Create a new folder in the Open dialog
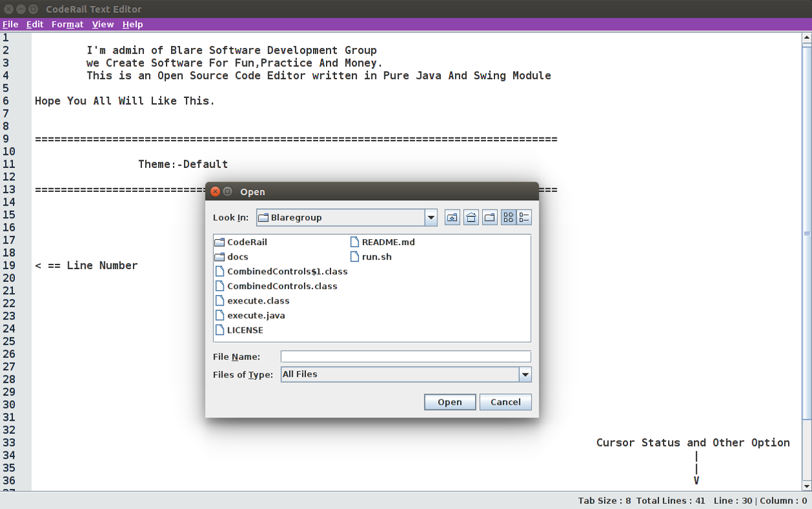Image resolution: width=812 pixels, height=509 pixels. point(490,218)
